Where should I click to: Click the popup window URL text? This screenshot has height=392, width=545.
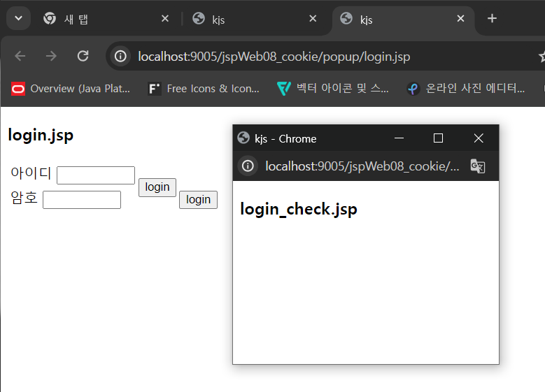coord(362,166)
